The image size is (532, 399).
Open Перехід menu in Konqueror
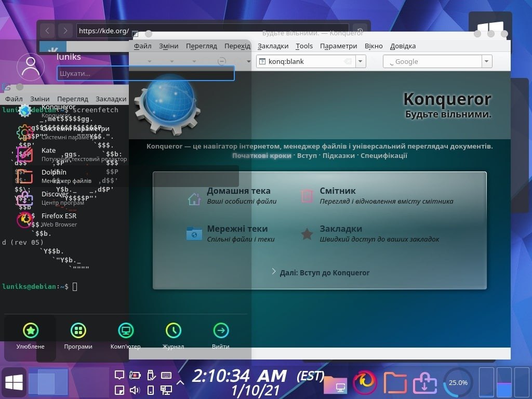[x=237, y=46]
